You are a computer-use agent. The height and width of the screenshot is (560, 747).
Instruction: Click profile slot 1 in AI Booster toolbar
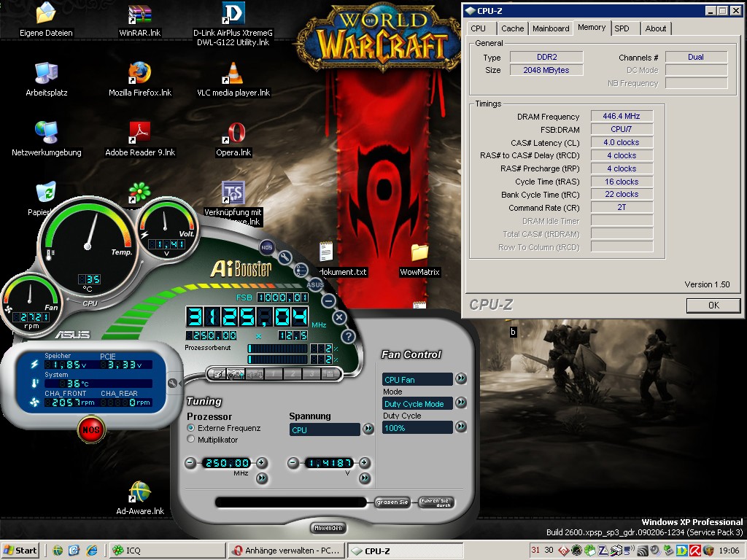[x=274, y=374]
